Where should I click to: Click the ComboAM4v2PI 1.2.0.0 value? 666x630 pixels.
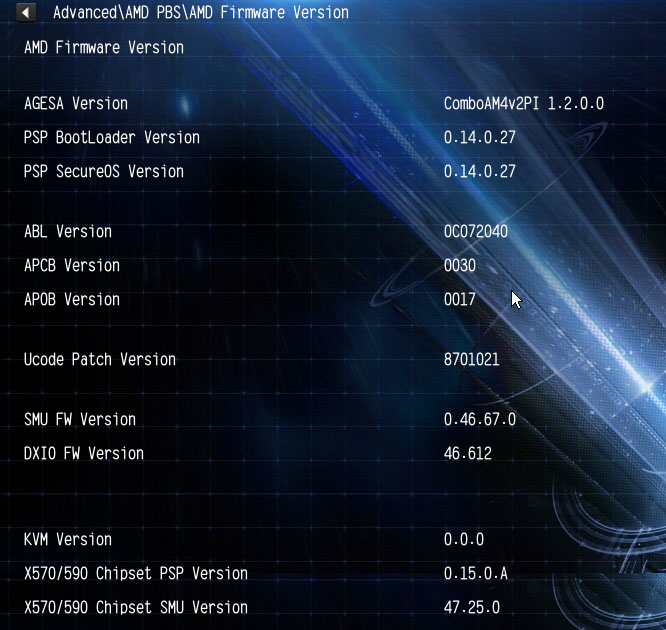pos(524,104)
